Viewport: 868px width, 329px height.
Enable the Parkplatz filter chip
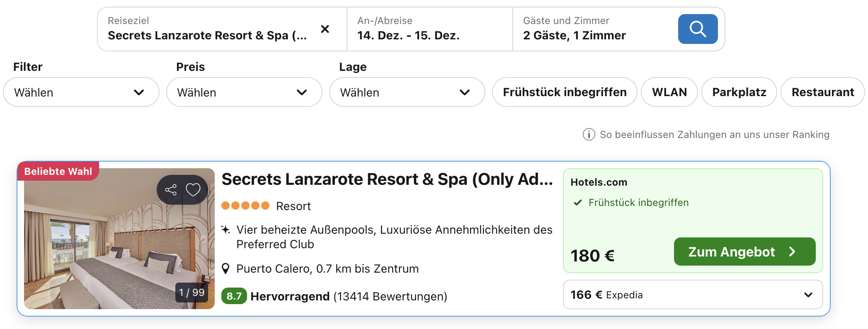[739, 92]
